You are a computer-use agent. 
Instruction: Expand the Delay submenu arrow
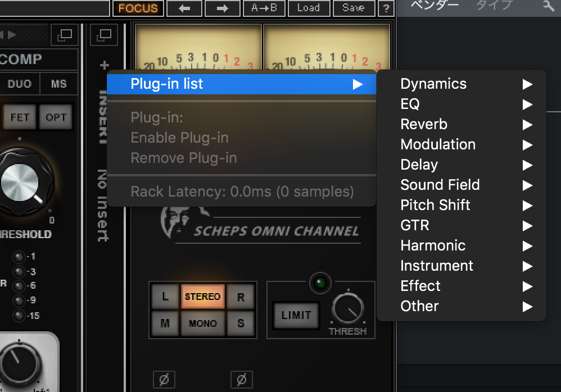[x=527, y=165]
